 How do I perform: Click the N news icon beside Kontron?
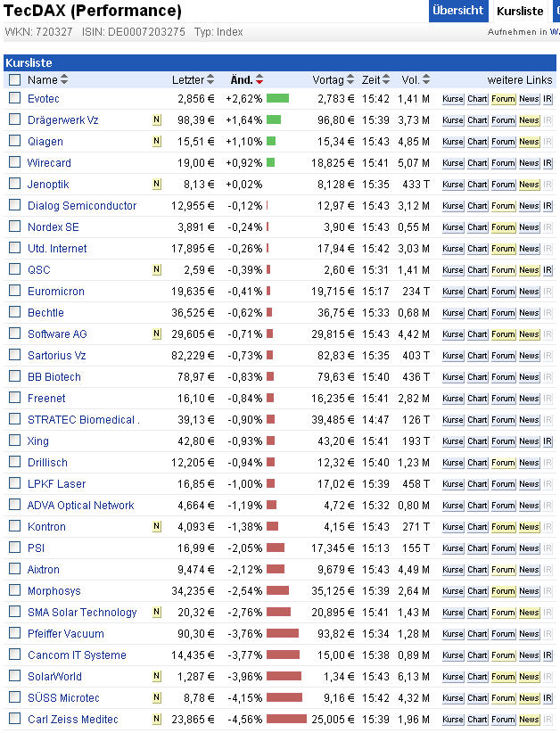tap(157, 527)
